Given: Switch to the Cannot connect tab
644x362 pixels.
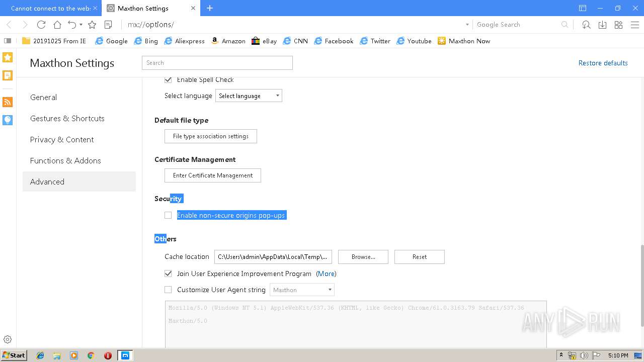Looking at the screenshot, I should [50, 8].
